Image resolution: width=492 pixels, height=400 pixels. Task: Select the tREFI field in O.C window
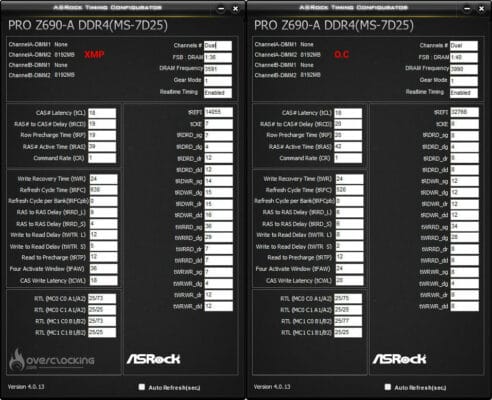(x=464, y=112)
